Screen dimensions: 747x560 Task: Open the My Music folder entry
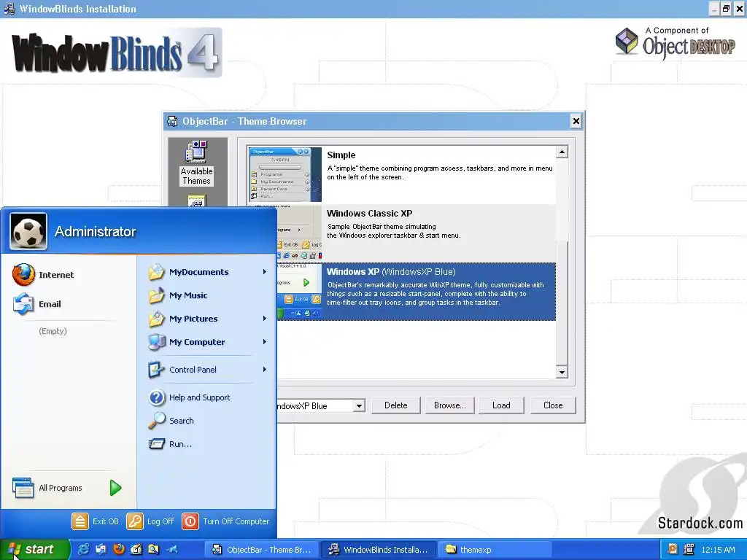(178, 295)
